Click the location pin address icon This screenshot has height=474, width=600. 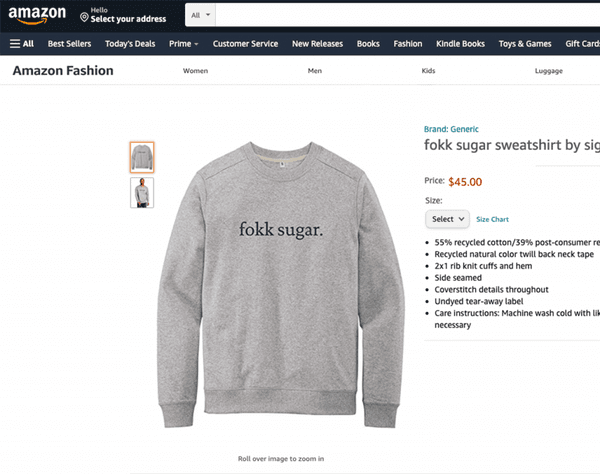84,19
